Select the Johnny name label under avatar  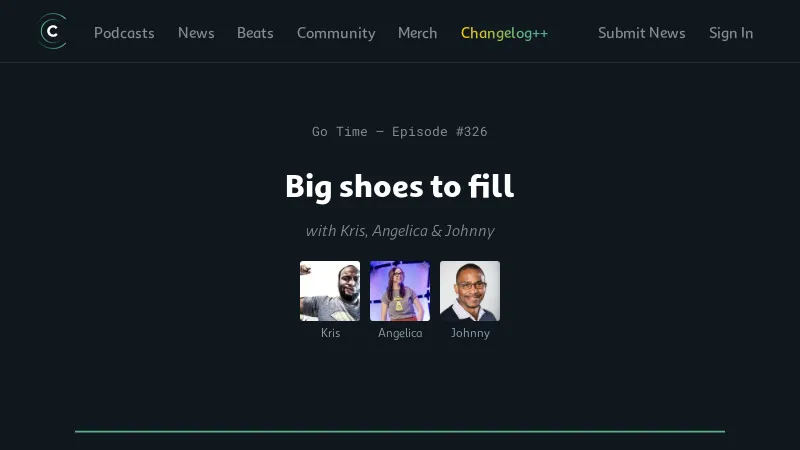(x=470, y=333)
